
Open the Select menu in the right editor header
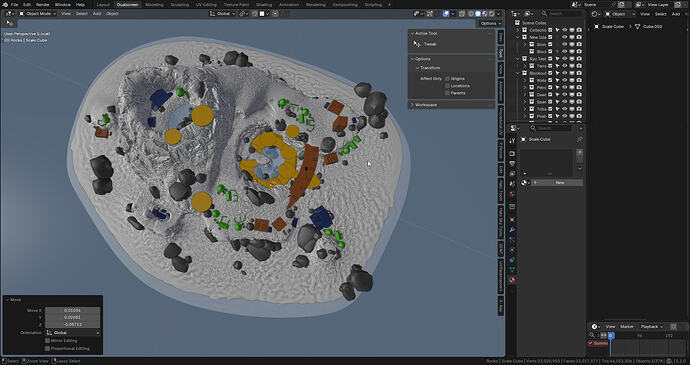(661, 14)
